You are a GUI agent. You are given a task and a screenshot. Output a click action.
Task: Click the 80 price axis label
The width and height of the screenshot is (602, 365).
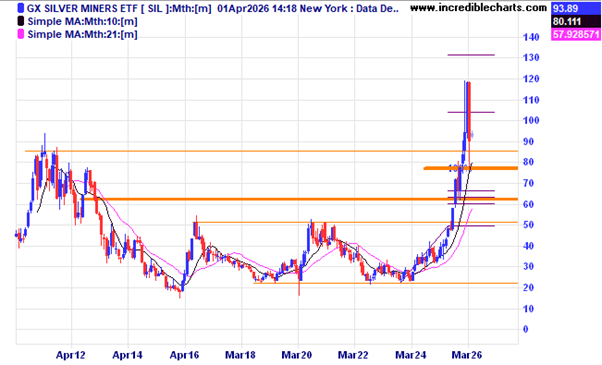(x=528, y=162)
